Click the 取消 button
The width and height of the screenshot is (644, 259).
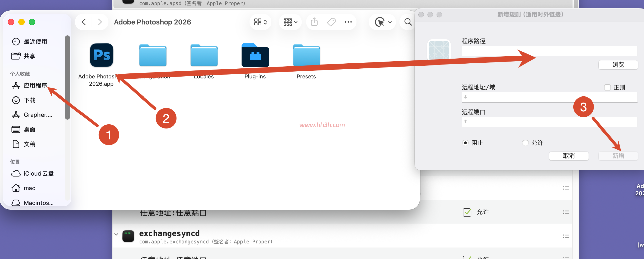(569, 156)
